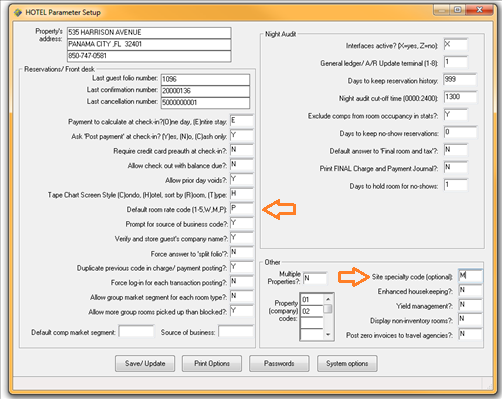Click General ledger/ A/R Update terminal field
Image resolution: width=502 pixels, height=399 pixels.
tap(456, 63)
